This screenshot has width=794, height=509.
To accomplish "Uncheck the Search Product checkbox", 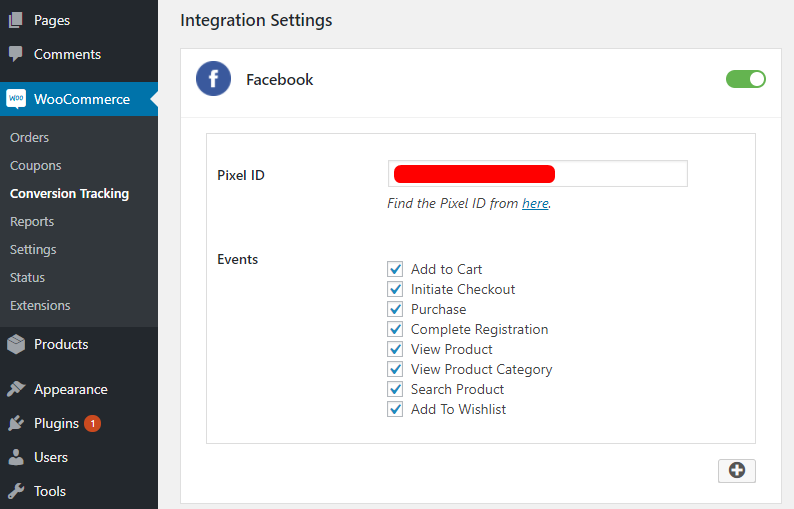I will (x=395, y=389).
